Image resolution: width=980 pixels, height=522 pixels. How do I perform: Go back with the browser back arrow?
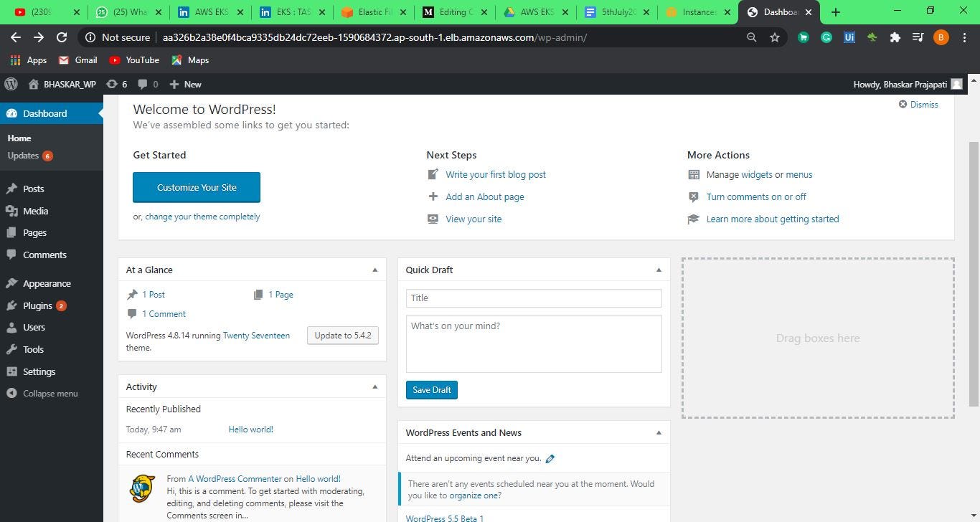point(16,37)
